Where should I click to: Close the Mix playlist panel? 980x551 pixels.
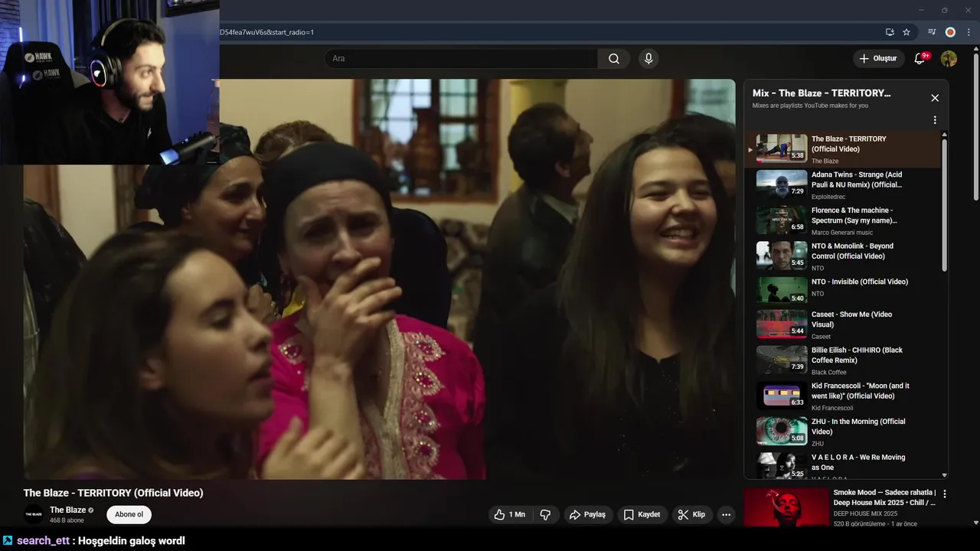[x=935, y=98]
